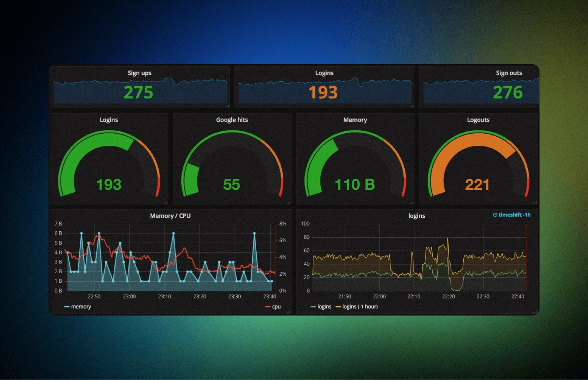
Task: Open the Logins gauge panel title
Action: (109, 120)
